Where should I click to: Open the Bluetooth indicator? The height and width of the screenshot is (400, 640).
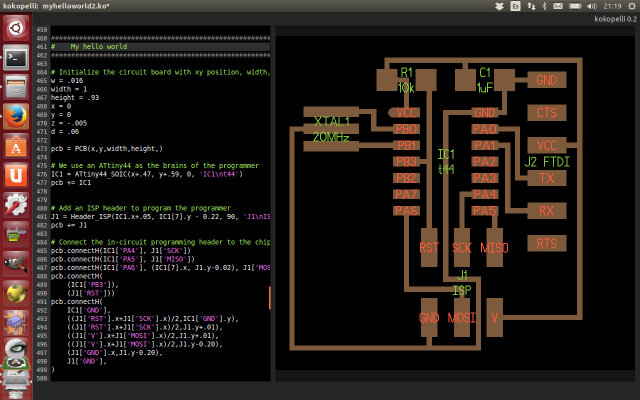click(544, 6)
